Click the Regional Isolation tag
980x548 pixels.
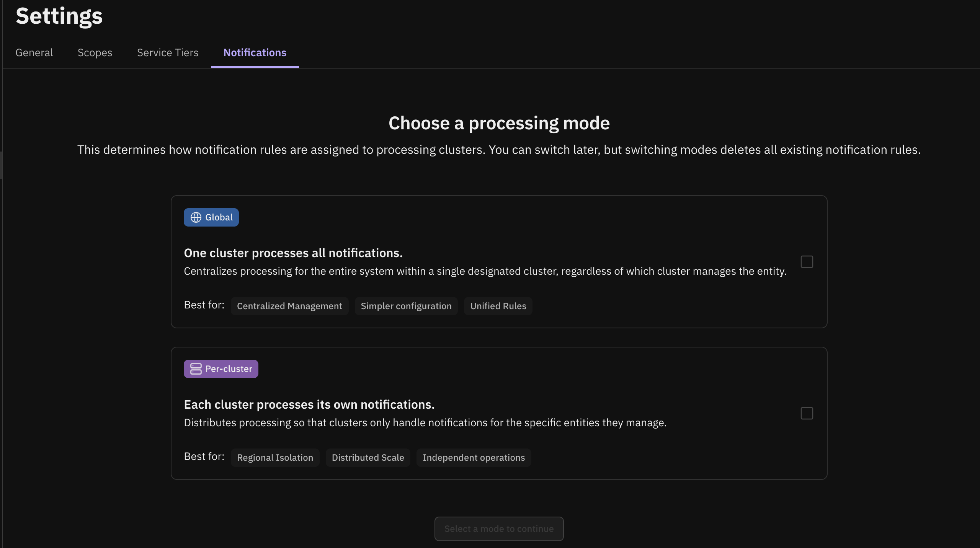pos(275,458)
